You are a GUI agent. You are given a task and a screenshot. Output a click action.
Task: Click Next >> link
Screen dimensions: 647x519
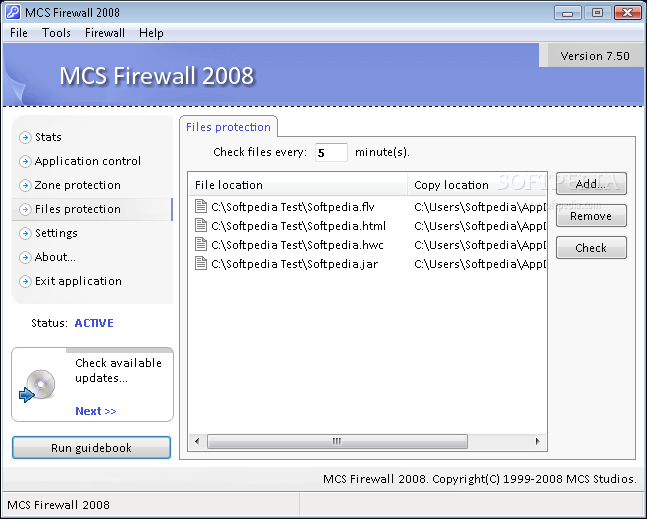96,411
